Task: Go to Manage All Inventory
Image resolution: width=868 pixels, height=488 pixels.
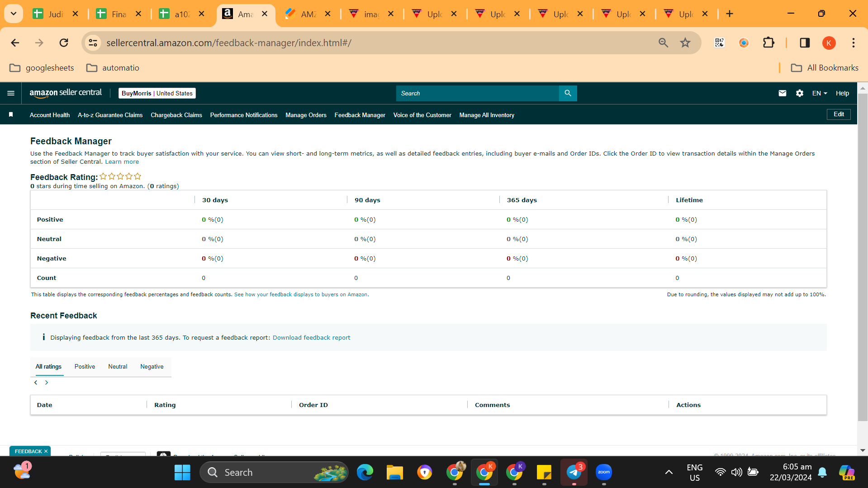Action: 487,115
